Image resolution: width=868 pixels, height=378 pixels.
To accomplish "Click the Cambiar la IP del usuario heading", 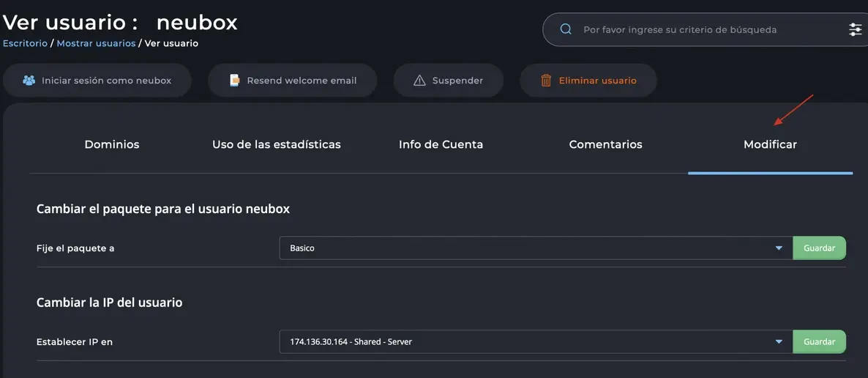I will 109,303.
